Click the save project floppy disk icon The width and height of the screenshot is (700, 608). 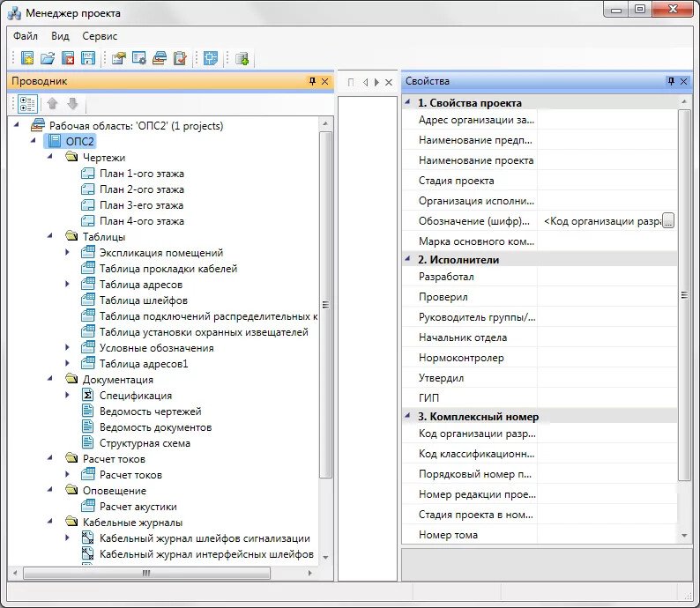[88, 59]
